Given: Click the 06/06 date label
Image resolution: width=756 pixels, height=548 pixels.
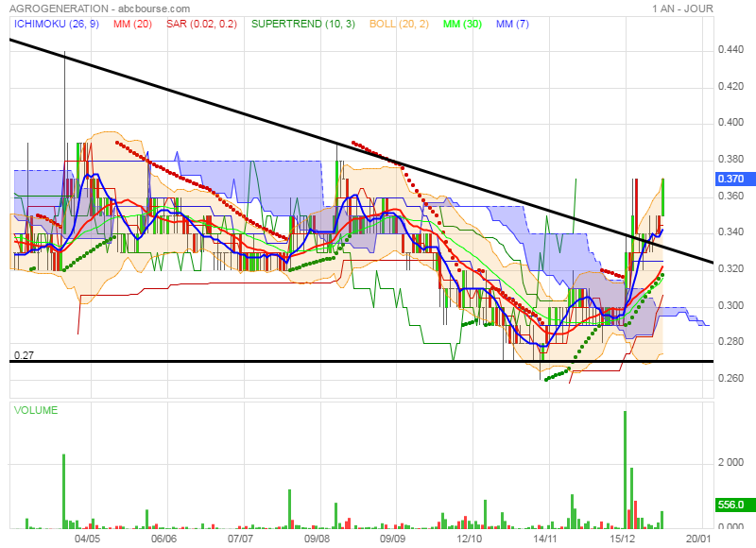Looking at the screenshot, I should (x=163, y=539).
